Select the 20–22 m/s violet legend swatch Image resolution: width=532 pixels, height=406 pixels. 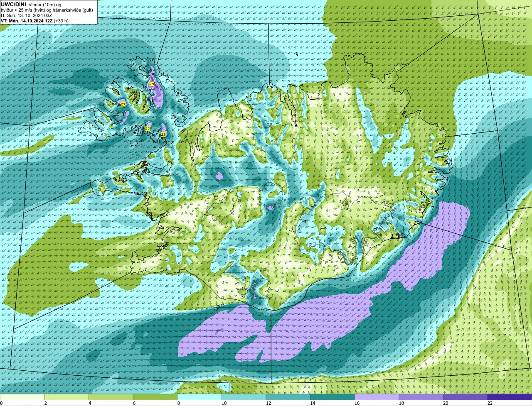tap(465, 397)
